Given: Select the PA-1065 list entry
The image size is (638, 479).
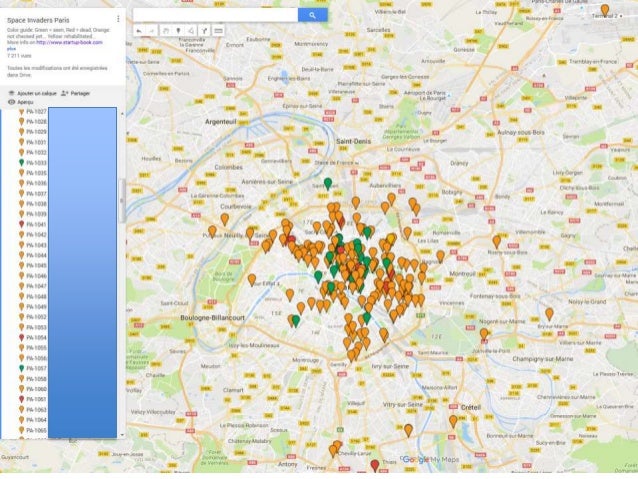Looking at the screenshot, I should [x=33, y=430].
